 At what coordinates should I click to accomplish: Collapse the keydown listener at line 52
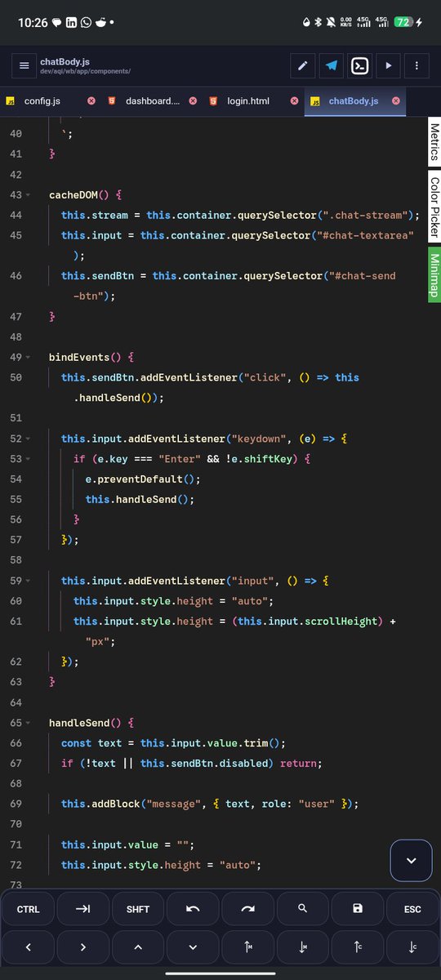point(29,439)
